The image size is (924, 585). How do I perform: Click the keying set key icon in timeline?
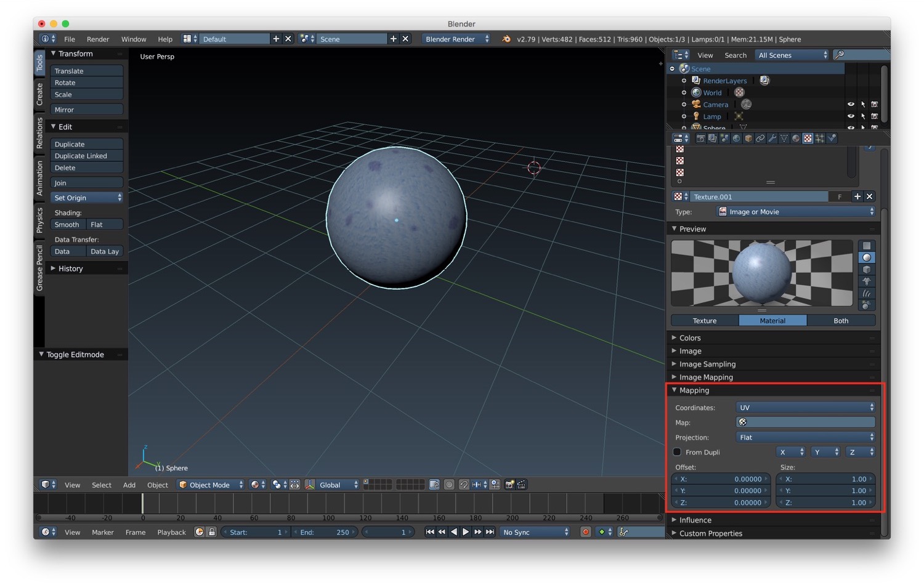point(623,532)
